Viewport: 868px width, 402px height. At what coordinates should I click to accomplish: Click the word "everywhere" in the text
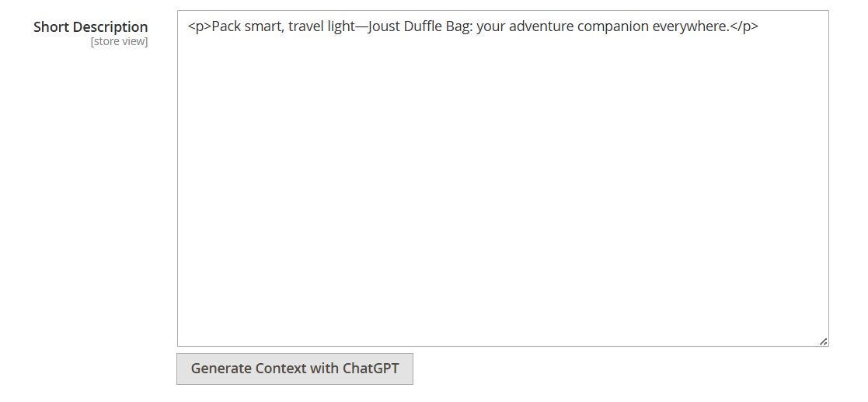[x=689, y=26]
